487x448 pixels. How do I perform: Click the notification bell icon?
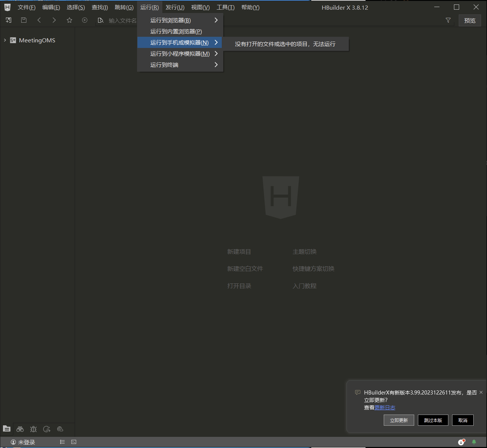(x=474, y=442)
